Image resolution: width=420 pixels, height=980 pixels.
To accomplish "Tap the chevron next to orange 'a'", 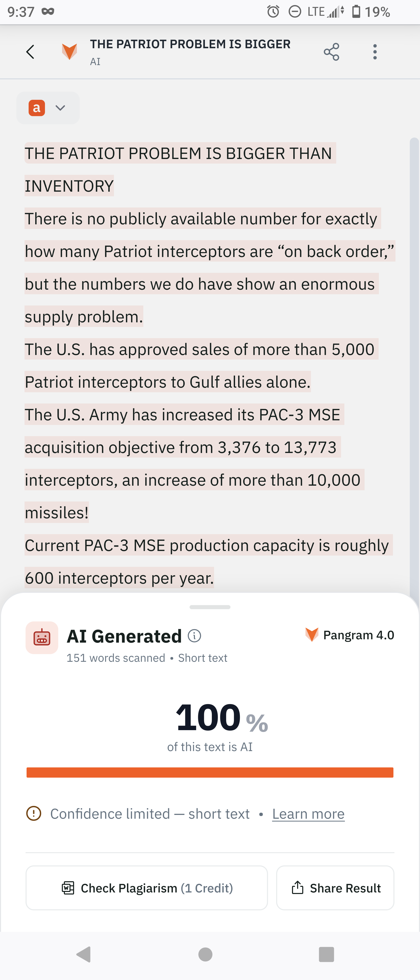I will click(x=60, y=108).
